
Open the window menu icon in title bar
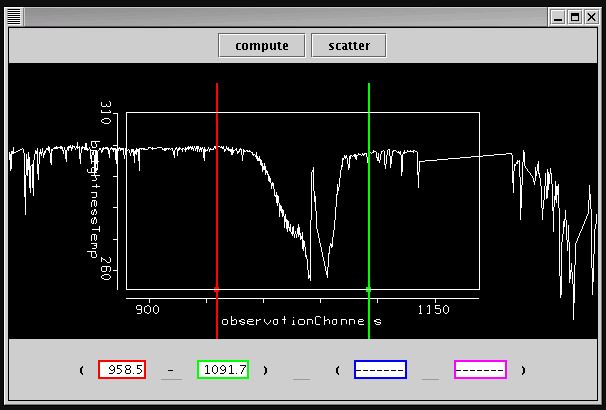coord(11,16)
